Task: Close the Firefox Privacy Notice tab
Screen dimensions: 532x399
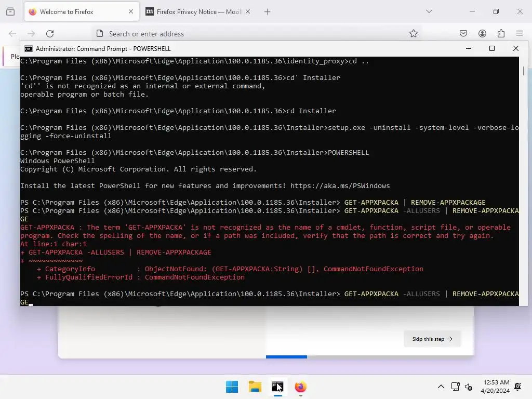Action: coord(248,11)
